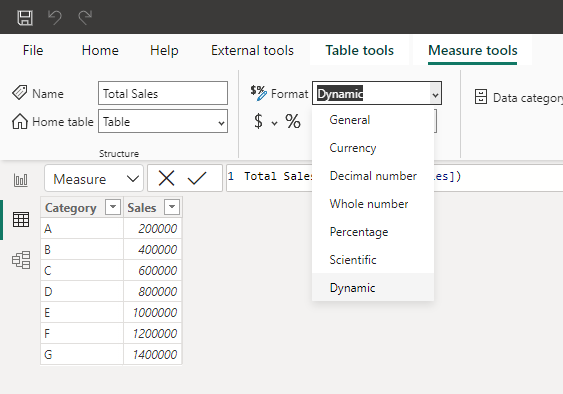Click cell with category C
The width and height of the screenshot is (563, 394).
tap(82, 270)
